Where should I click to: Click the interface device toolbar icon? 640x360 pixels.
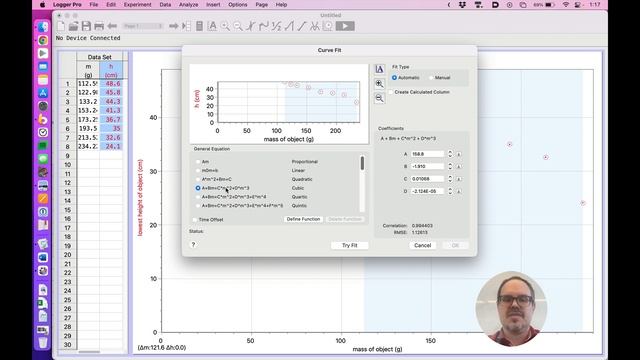click(x=199, y=26)
